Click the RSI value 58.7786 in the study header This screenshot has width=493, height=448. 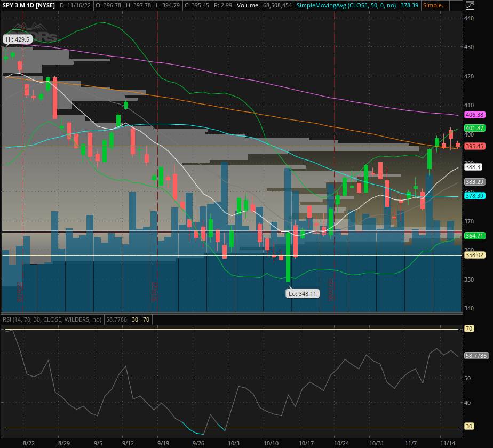click(116, 319)
